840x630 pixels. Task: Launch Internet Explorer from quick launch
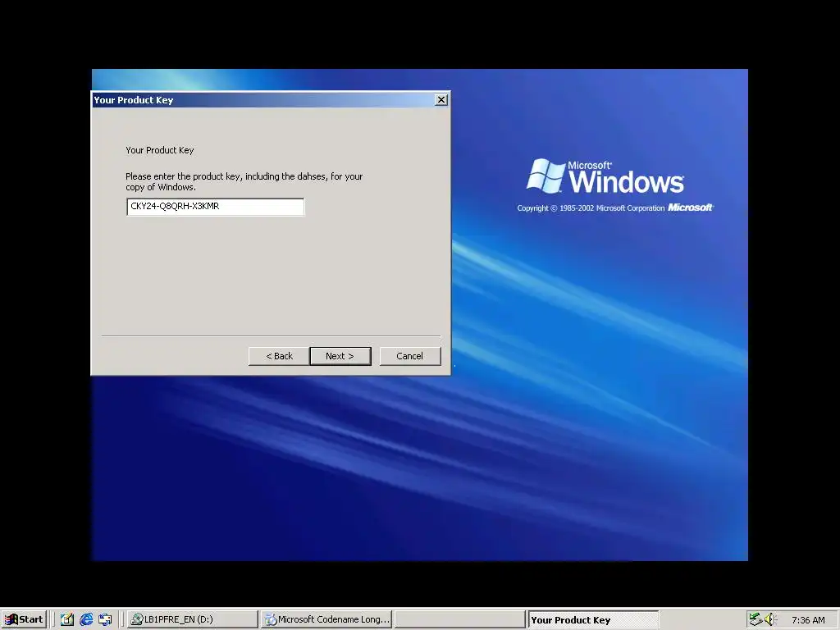pos(85,619)
